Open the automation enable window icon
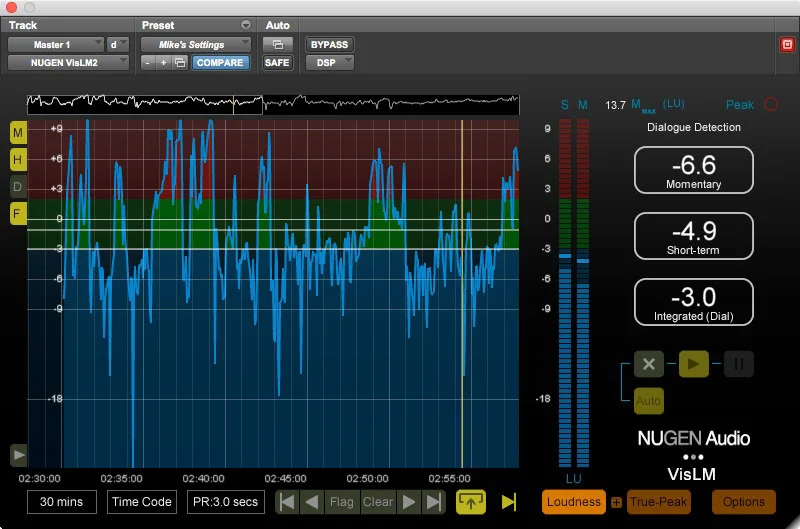This screenshot has width=800, height=529. pyautogui.click(x=278, y=44)
